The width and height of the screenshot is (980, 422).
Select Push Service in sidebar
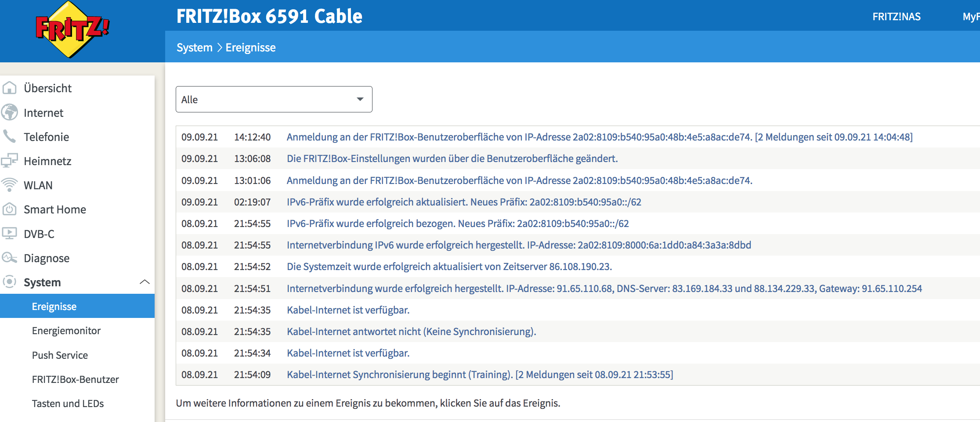pos(60,355)
